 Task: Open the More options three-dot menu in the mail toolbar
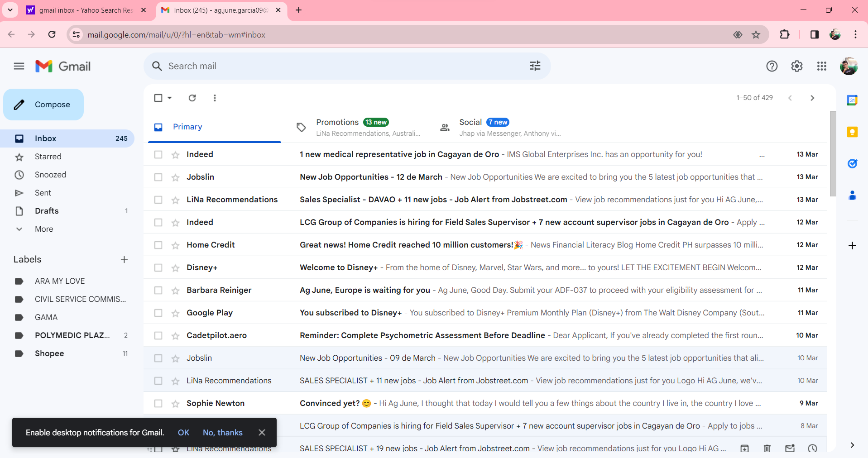215,98
